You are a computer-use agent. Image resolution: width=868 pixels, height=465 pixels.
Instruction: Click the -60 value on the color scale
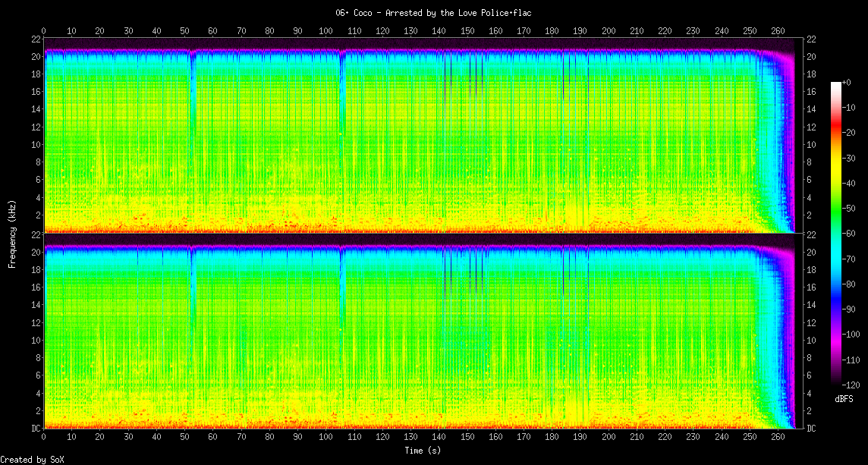[x=853, y=234]
